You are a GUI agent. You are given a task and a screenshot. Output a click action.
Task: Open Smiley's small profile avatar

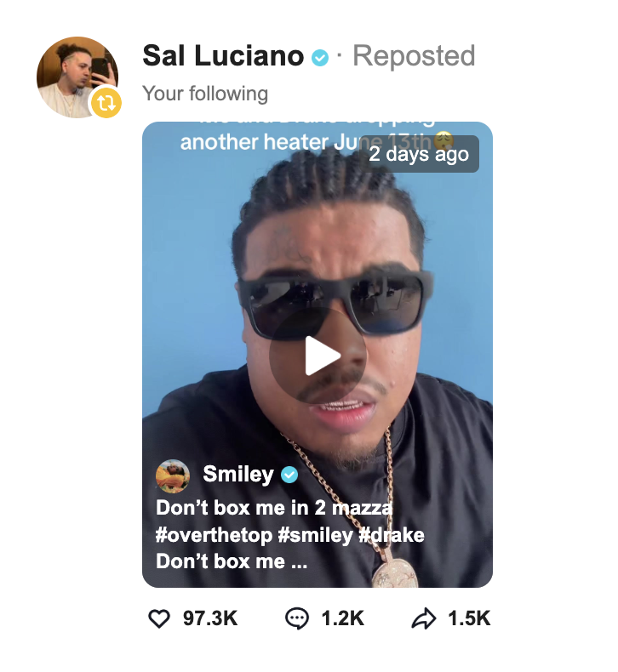[173, 476]
